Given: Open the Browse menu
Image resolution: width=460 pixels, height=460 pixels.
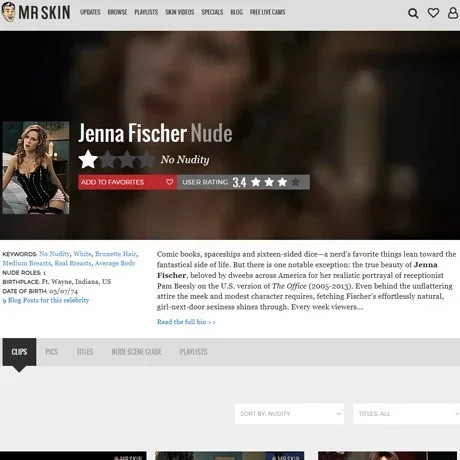Looking at the screenshot, I should pos(117,12).
